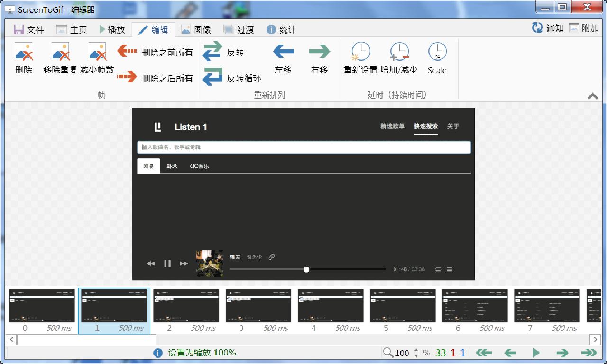Increase the zoom percentage stepper
The image size is (607, 364).
(416, 350)
